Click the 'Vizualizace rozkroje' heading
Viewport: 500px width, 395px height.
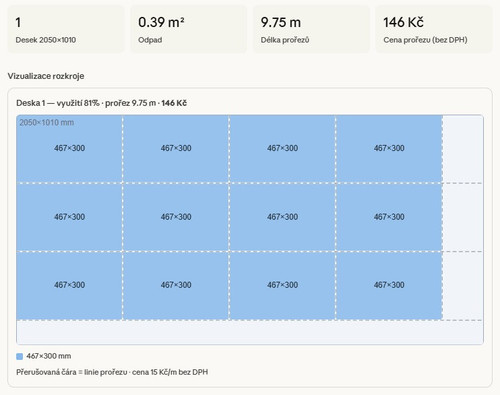coord(46,76)
